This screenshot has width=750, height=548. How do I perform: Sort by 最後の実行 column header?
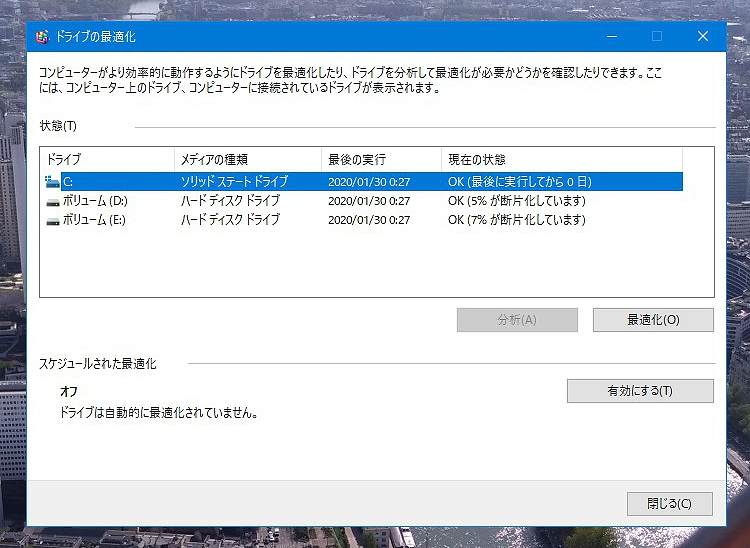click(x=381, y=159)
